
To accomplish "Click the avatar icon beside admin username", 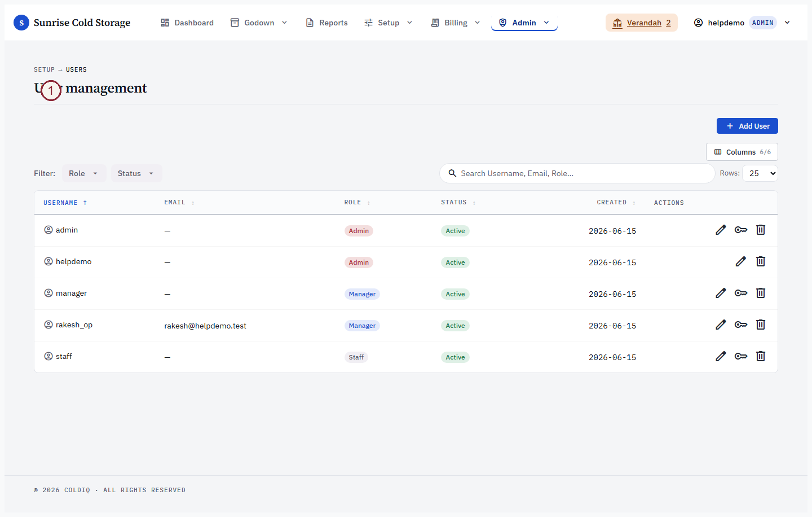I will point(48,230).
